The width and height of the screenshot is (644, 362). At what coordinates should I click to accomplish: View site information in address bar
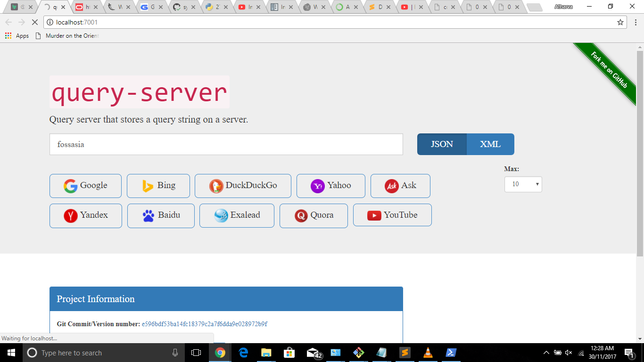click(x=50, y=22)
